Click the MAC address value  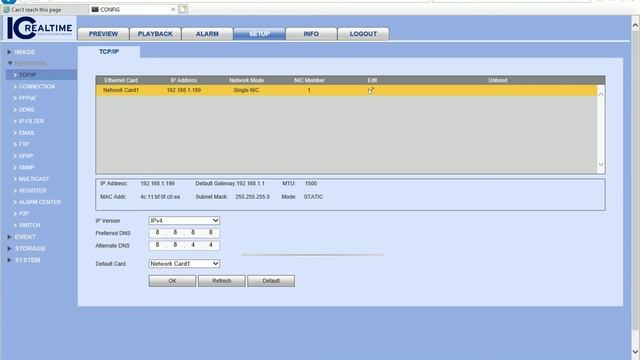[x=160, y=197]
